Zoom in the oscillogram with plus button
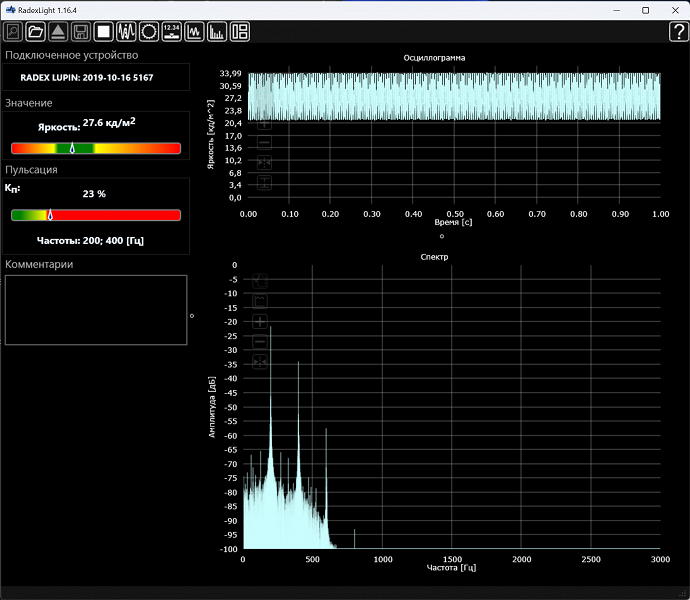The width and height of the screenshot is (690, 600). coord(264,124)
